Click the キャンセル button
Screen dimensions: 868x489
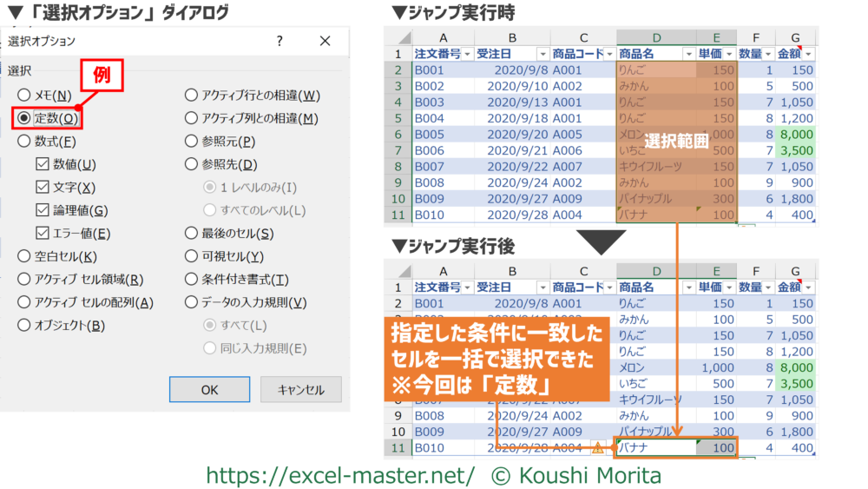click(x=300, y=390)
